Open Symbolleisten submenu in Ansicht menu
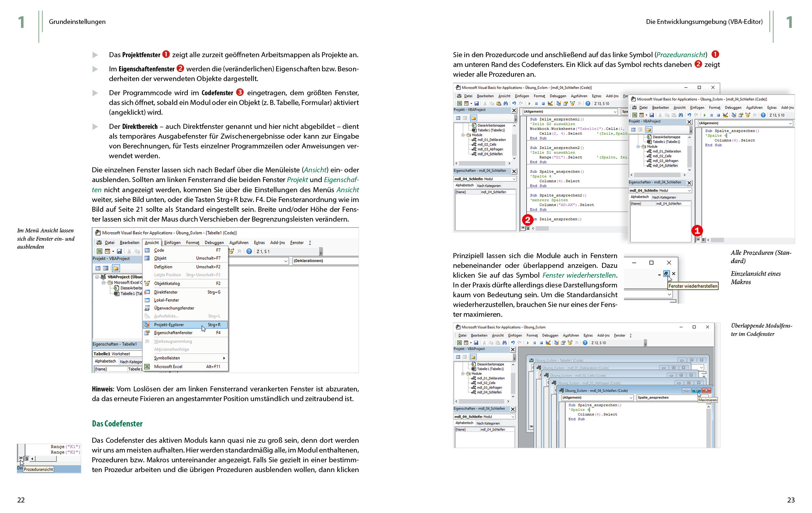The width and height of the screenshot is (812, 513). click(167, 358)
